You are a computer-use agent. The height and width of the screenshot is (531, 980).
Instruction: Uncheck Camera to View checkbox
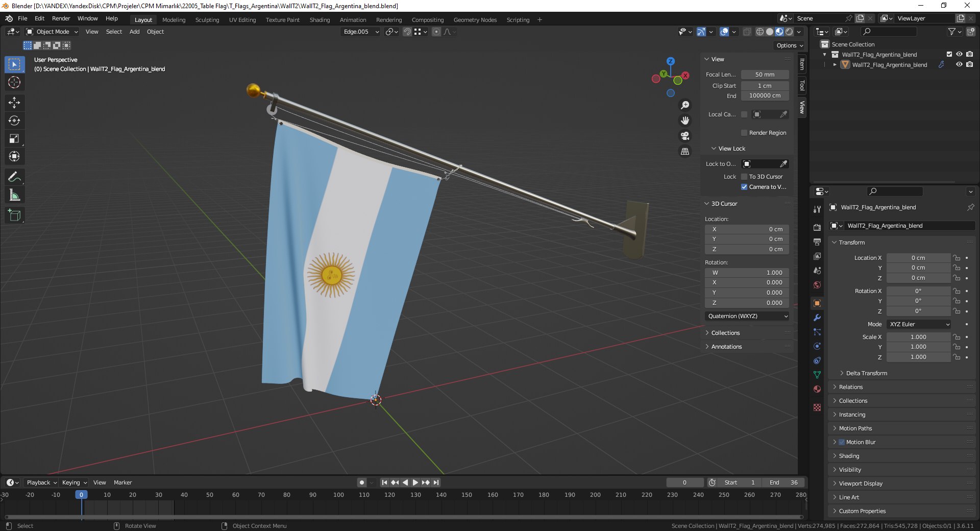tap(744, 187)
